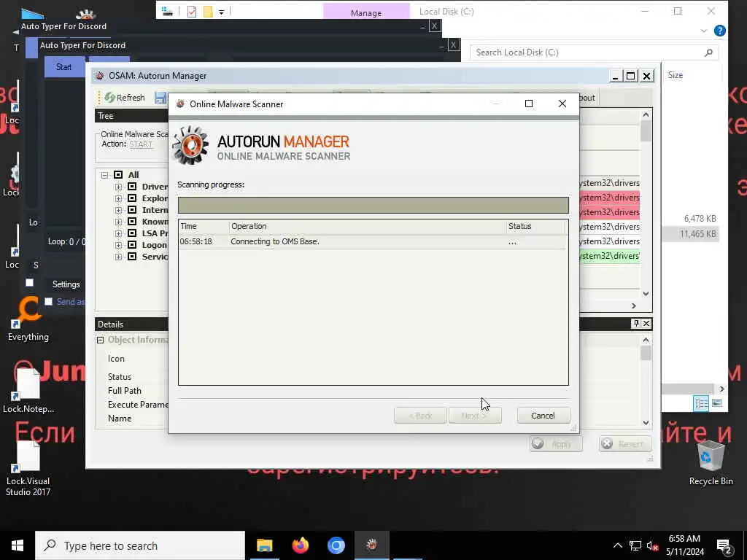747x560 pixels.
Task: Click the Explorer quick access properties checkmark icon
Action: point(192,12)
